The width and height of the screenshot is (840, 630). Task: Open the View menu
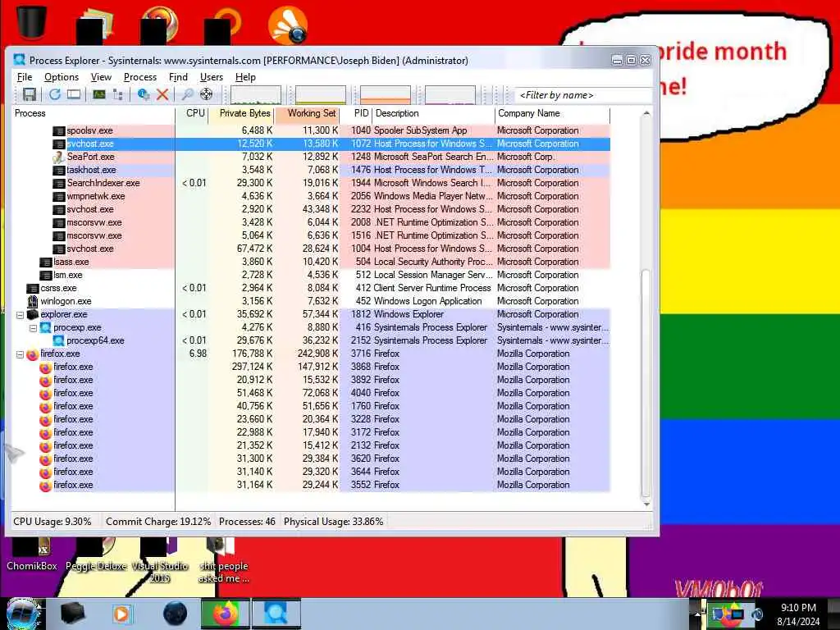coord(101,77)
